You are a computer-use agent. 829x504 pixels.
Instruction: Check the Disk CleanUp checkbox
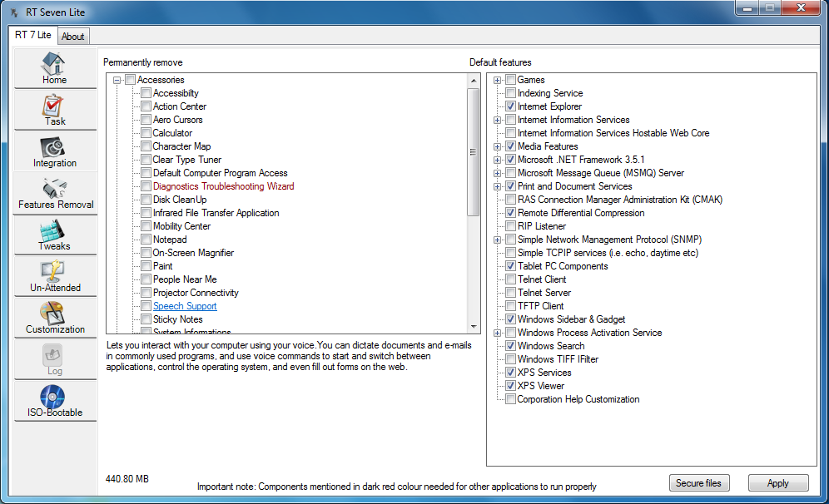(146, 200)
